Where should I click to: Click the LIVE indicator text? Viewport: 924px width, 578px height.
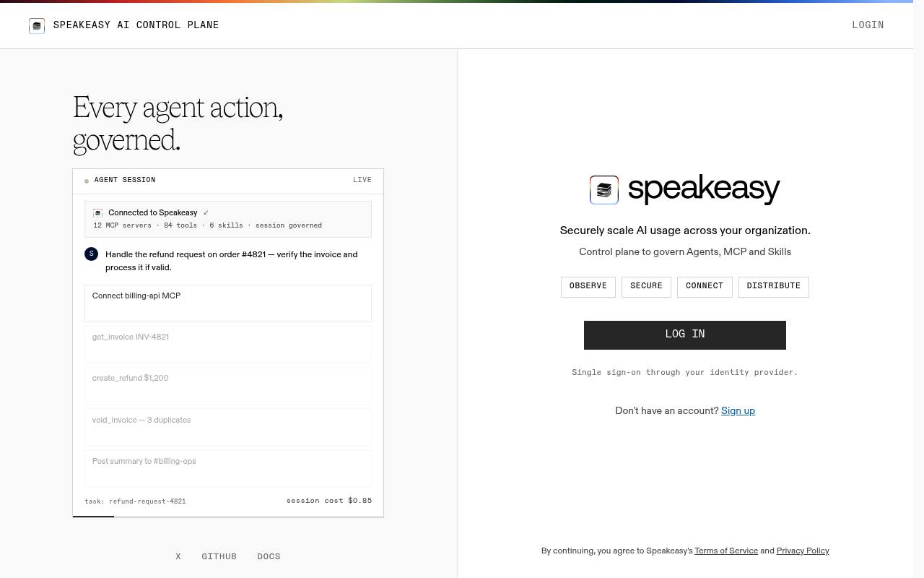(362, 181)
